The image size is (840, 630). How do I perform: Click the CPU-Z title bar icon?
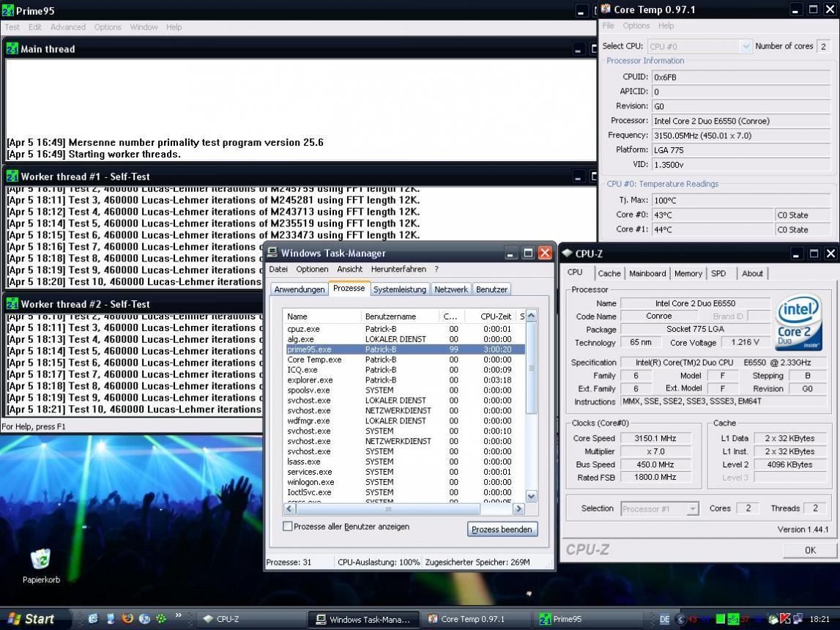point(567,253)
